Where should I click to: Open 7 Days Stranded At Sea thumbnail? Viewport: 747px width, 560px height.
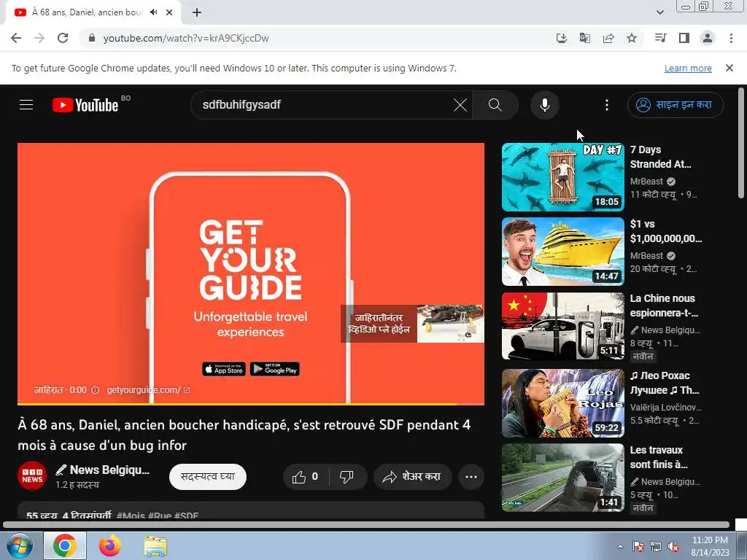(x=562, y=177)
